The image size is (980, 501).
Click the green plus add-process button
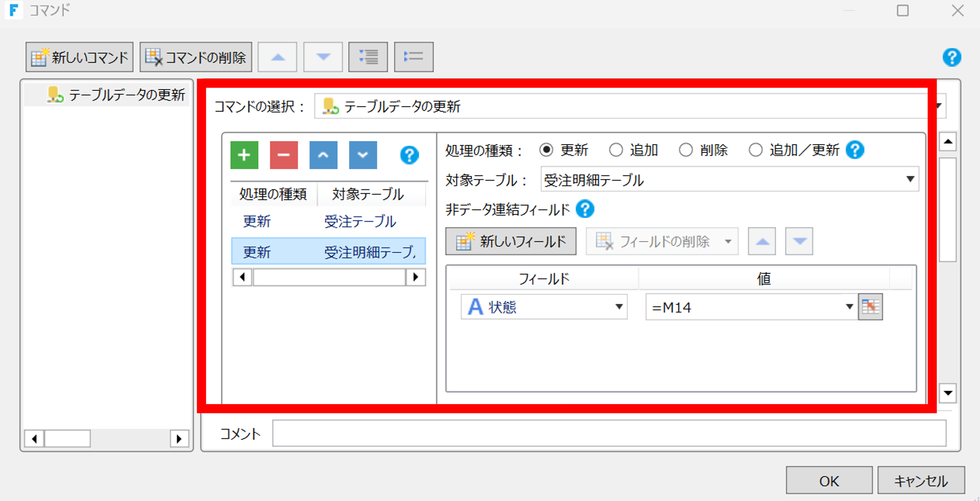click(x=244, y=155)
